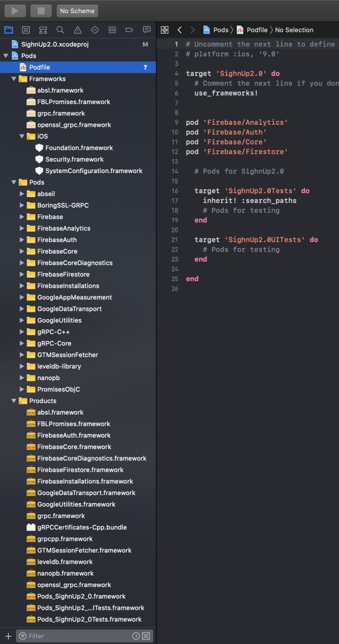Screen dimensions: 339x644
Task: Collapse the Pods folder group
Action: (14, 183)
